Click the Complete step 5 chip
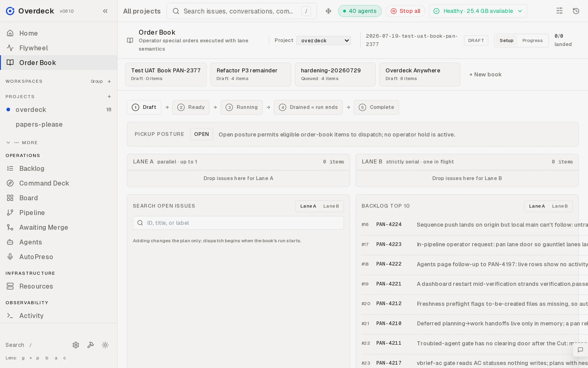 [x=376, y=107]
